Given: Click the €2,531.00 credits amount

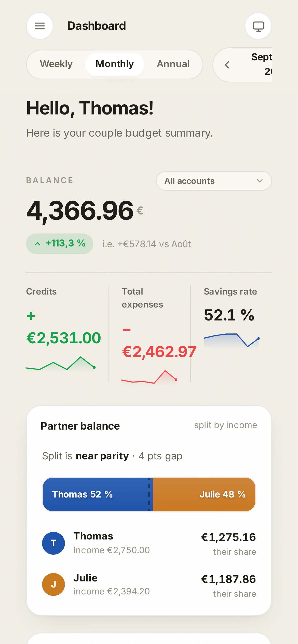Looking at the screenshot, I should [64, 338].
